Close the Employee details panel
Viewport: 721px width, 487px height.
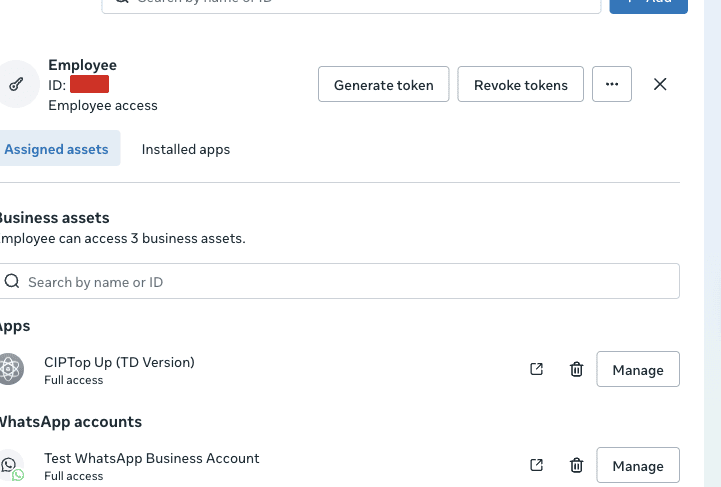coord(660,84)
